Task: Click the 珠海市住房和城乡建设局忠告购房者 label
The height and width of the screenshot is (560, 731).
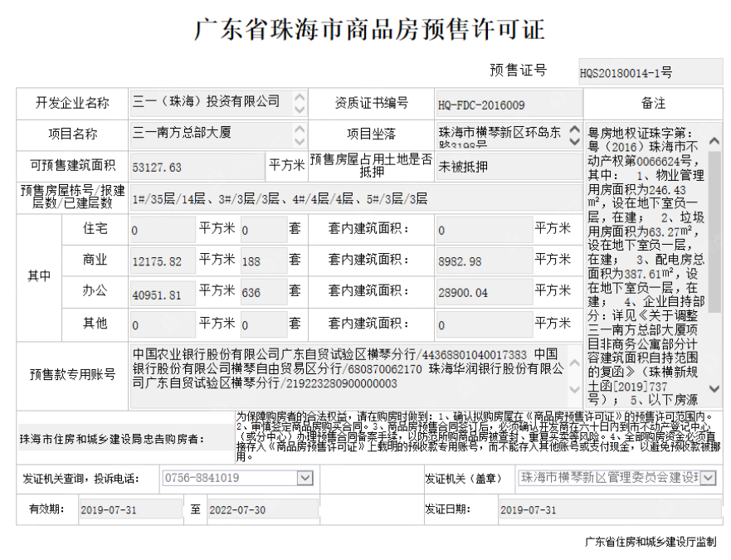Action: tap(111, 439)
